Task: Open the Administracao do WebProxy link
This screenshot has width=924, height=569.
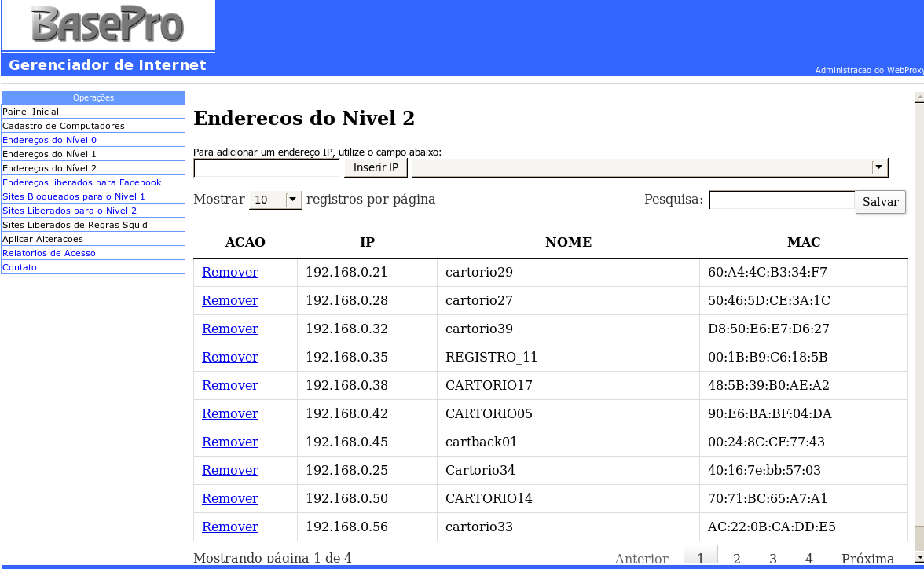Action: (867, 71)
